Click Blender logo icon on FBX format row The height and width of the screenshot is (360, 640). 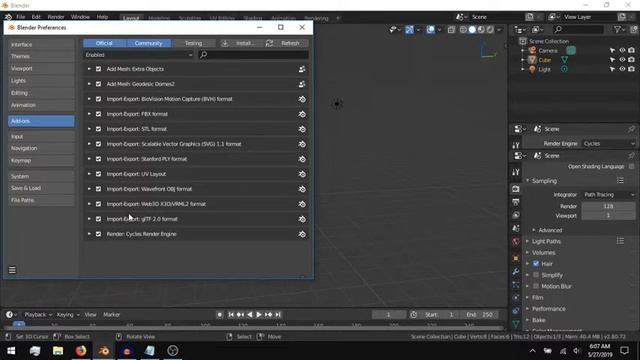click(x=302, y=114)
